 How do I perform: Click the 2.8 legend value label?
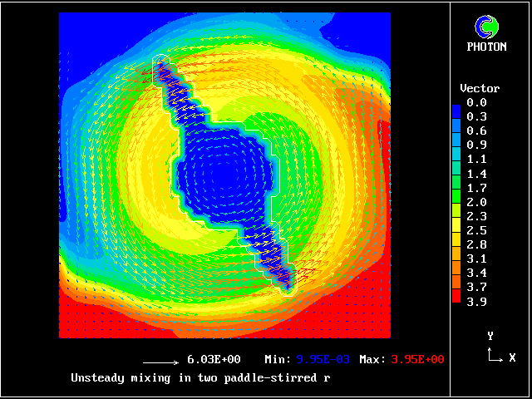click(x=476, y=244)
